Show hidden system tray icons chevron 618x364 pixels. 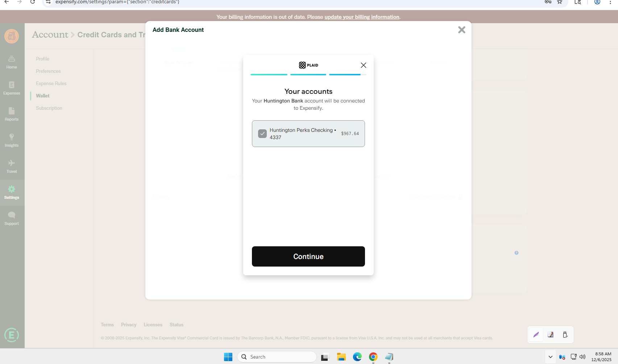click(x=550, y=357)
